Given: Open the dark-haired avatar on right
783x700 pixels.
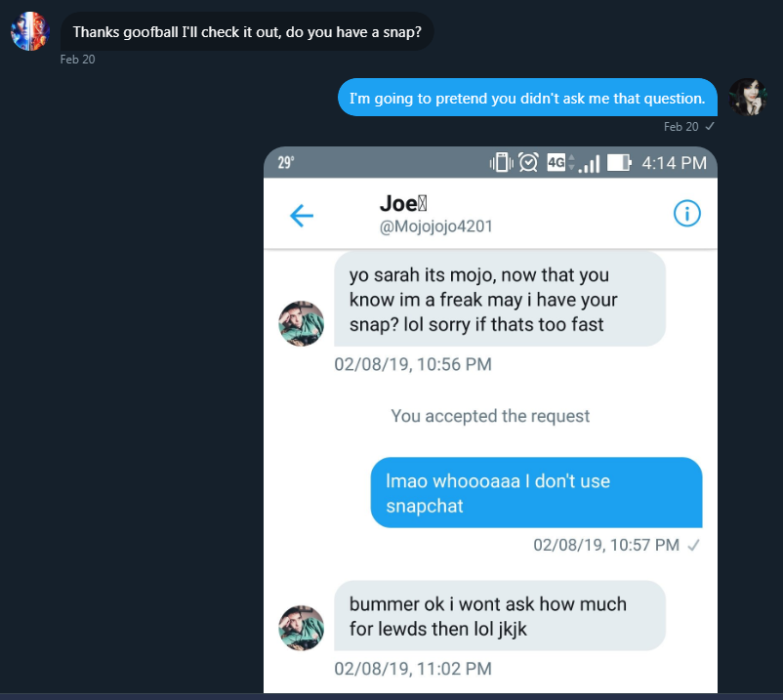Looking at the screenshot, I should (748, 97).
